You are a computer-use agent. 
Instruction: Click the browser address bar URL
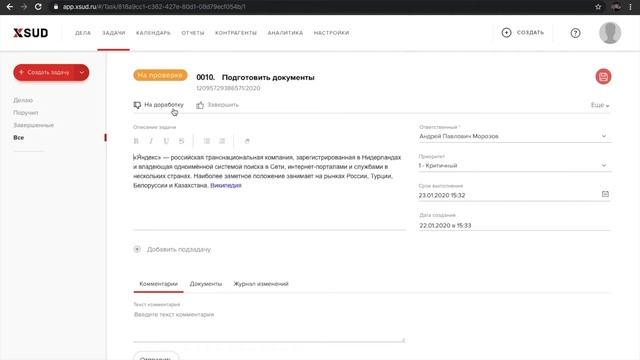pyautogui.click(x=154, y=7)
